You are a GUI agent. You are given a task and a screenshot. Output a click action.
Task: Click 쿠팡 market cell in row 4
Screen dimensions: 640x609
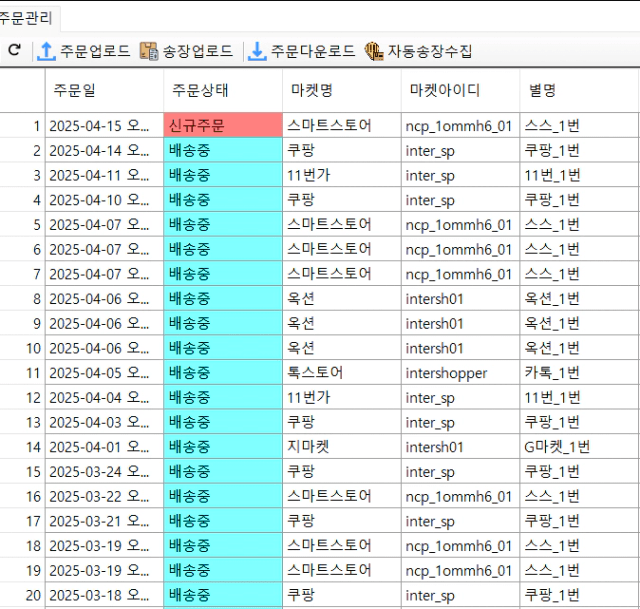tap(342, 200)
